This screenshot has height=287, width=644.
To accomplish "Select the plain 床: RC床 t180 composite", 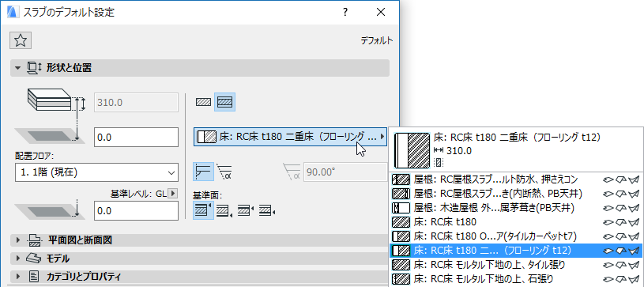I will click(x=516, y=222).
